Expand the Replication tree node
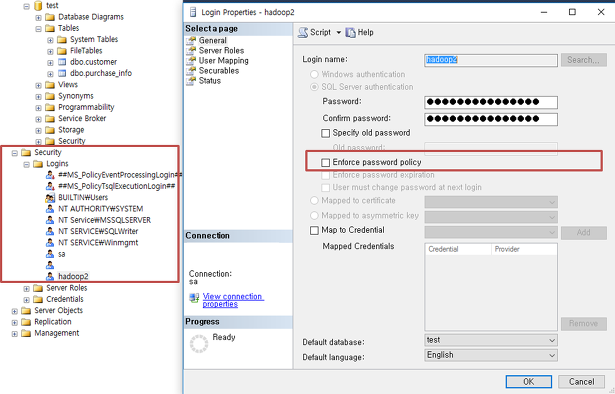Image resolution: width=615 pixels, height=394 pixels. 15,322
